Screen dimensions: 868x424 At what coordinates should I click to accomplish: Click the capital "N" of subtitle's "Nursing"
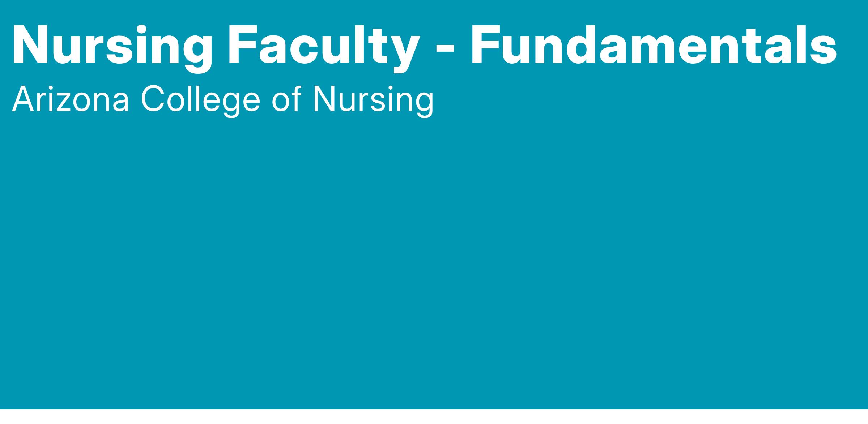click(x=324, y=99)
